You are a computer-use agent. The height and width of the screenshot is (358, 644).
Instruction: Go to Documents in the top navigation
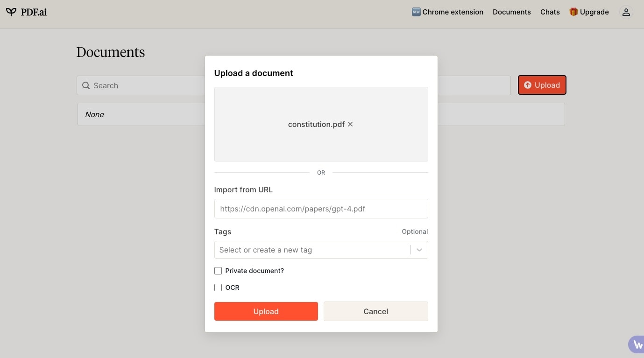(x=512, y=12)
